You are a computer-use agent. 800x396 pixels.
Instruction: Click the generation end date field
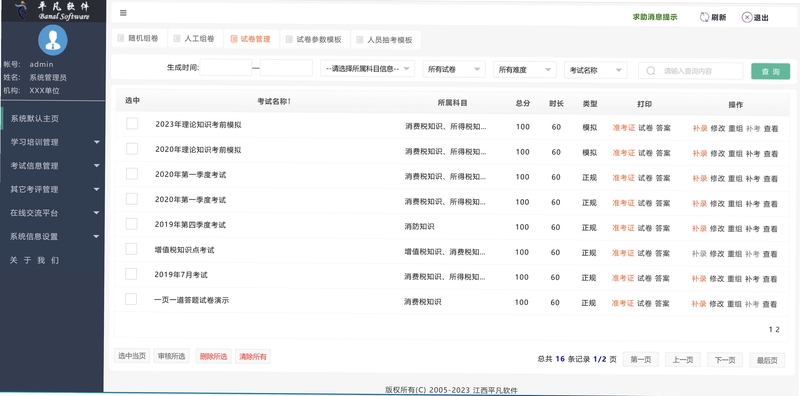286,68
